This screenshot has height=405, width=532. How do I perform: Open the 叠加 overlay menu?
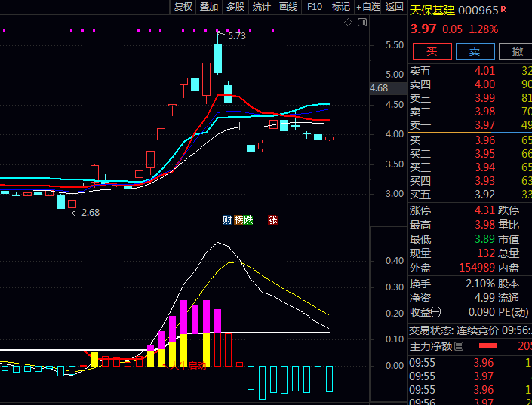(209, 7)
